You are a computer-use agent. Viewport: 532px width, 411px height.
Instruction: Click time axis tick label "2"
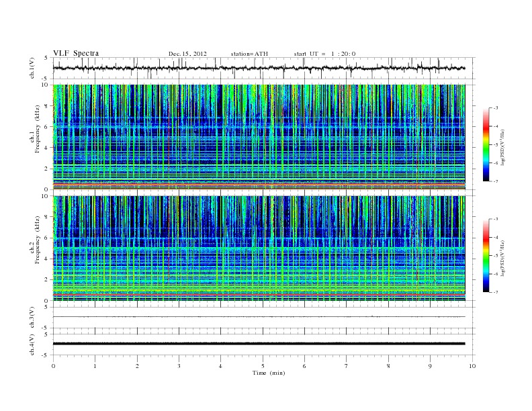(x=137, y=366)
